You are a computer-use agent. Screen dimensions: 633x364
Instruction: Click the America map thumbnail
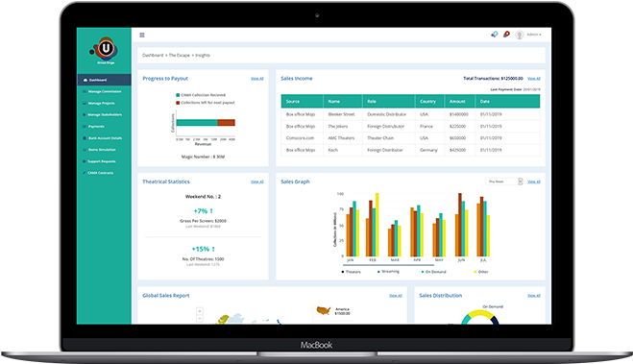pos(324,311)
